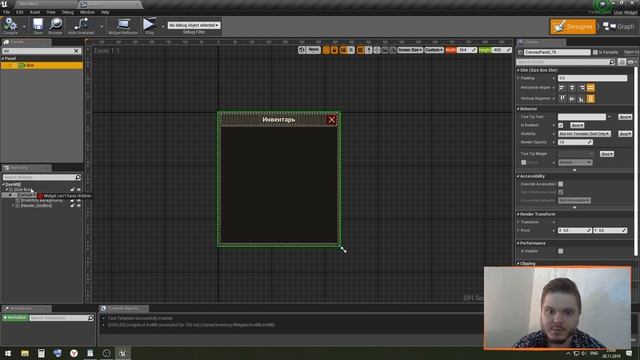Toggle the Is Volatile checkbox
The height and width of the screenshot is (360, 640).
click(x=560, y=251)
